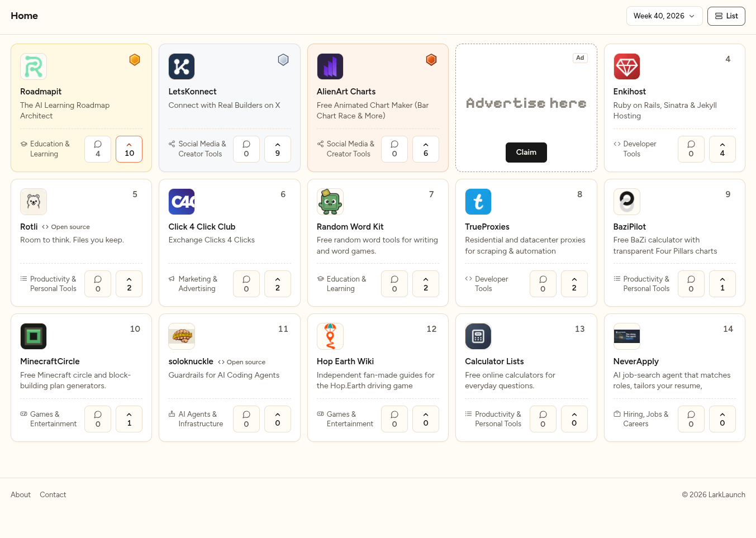Image resolution: width=756 pixels, height=538 pixels.
Task: Upvote LetsKonnect showing 9 votes
Action: (278, 149)
